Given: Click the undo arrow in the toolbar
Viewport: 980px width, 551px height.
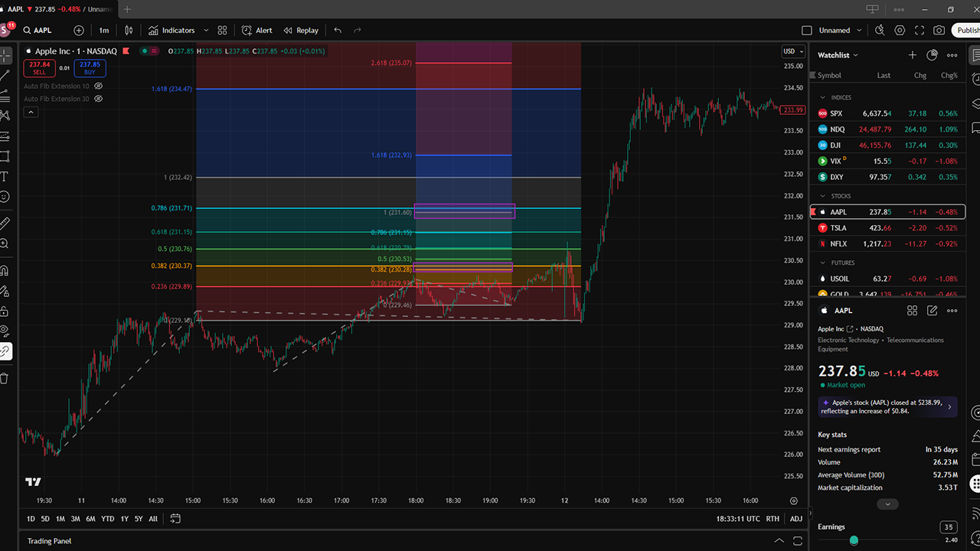Looking at the screenshot, I should pos(338,31).
